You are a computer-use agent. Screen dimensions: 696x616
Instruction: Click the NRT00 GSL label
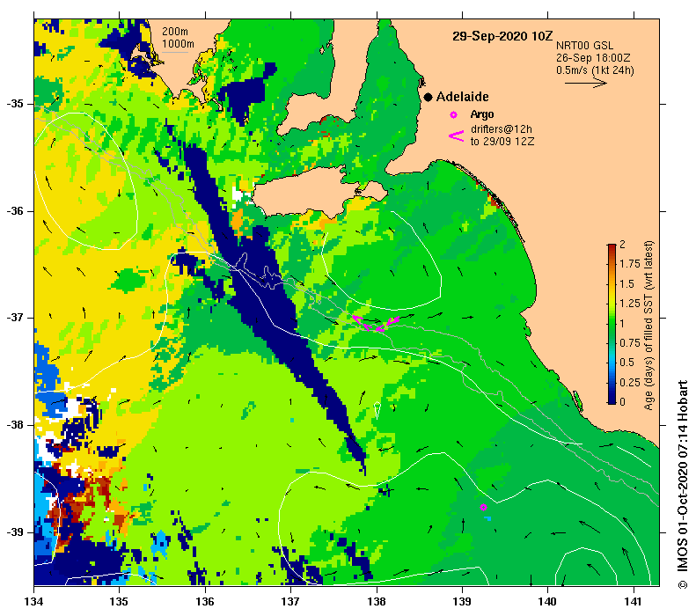click(584, 46)
